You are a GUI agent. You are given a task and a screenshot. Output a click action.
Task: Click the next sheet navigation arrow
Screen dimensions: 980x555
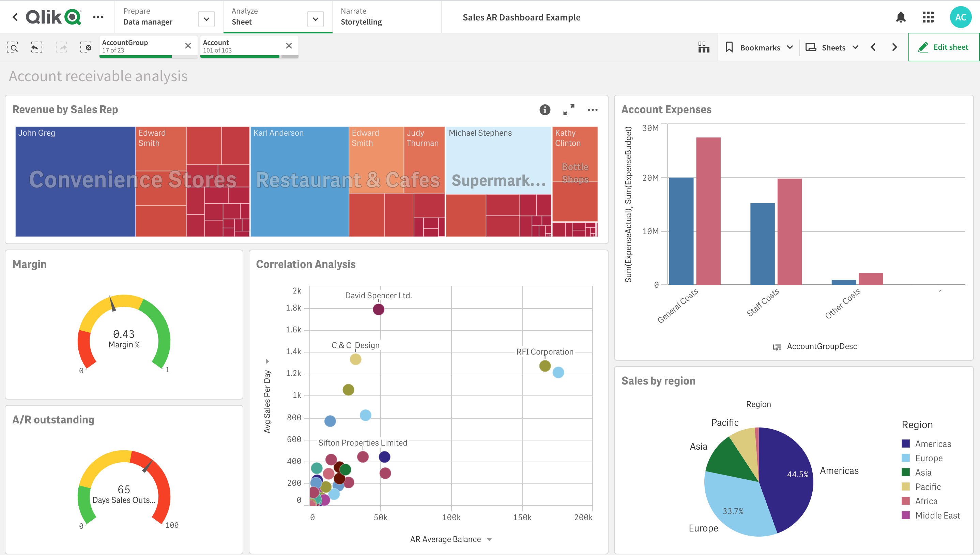895,46
